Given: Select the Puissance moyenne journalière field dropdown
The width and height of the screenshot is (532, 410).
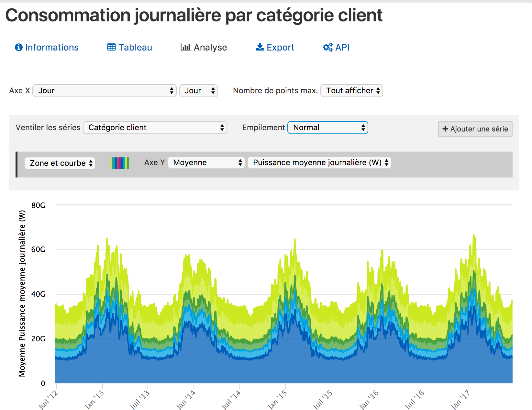Looking at the screenshot, I should 319,163.
